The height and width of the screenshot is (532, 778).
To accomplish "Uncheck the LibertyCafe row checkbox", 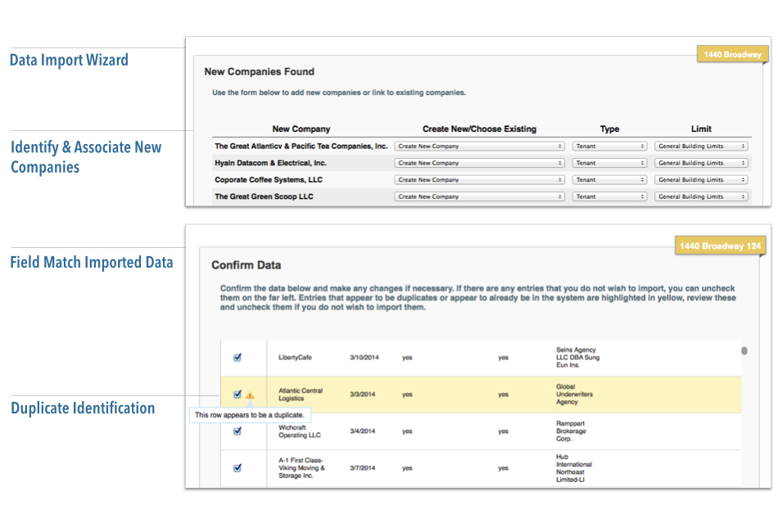I will (237, 357).
